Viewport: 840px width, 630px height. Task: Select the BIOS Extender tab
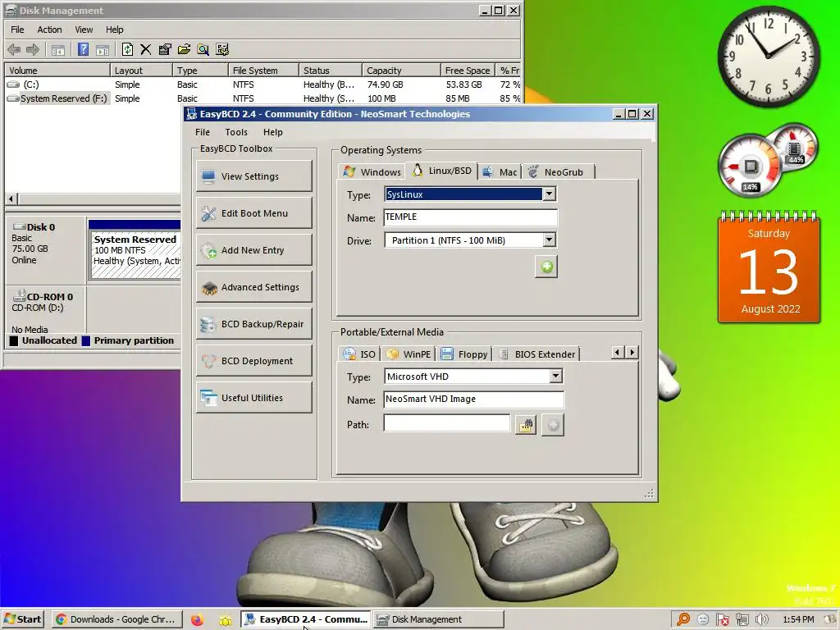click(x=536, y=354)
